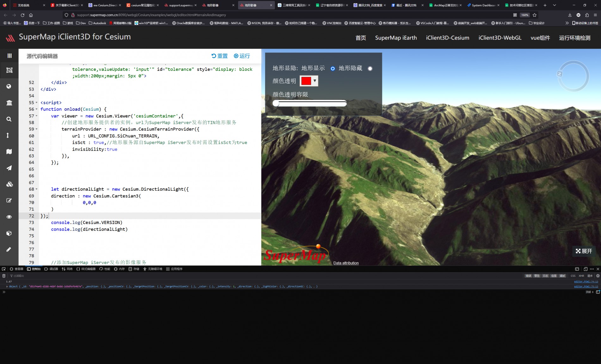601x364 pixels.
Task: Click 展开 to expand the scene
Action: pyautogui.click(x=584, y=251)
